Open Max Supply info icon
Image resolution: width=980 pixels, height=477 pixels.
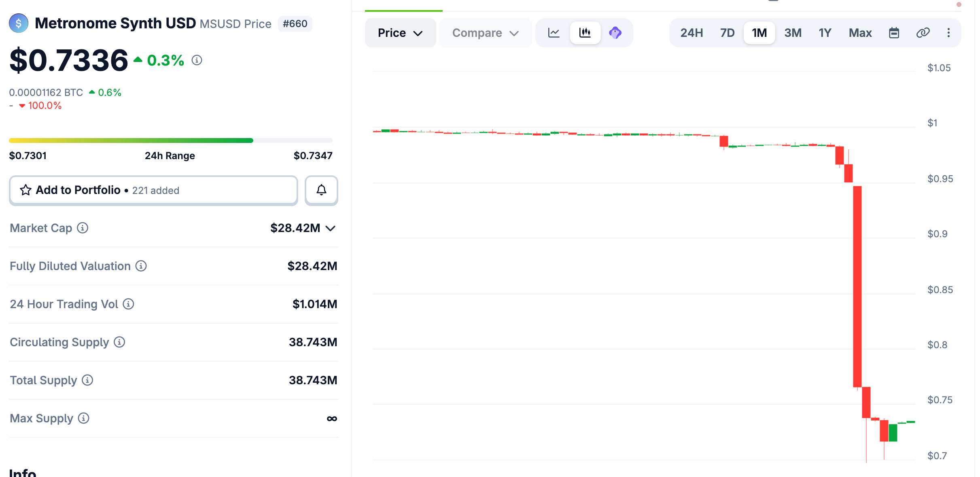(x=84, y=418)
